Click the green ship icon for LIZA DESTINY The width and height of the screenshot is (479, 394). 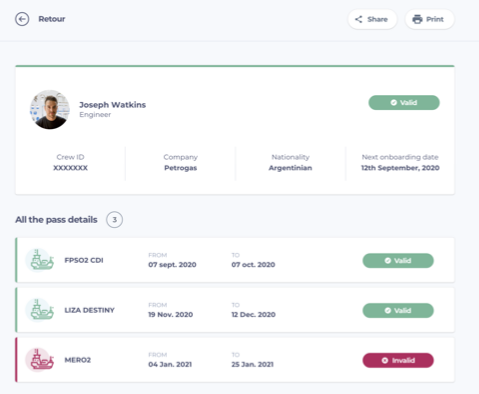coord(40,310)
